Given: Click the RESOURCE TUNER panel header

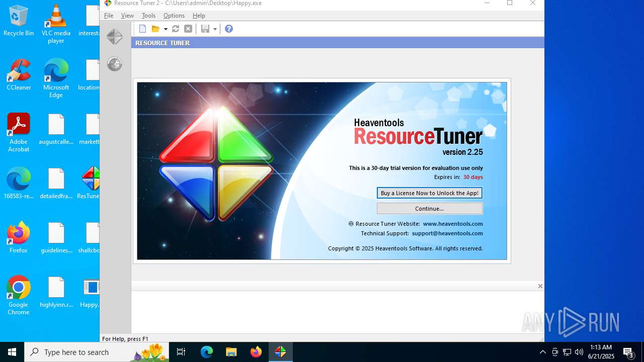Looking at the screenshot, I should click(338, 43).
